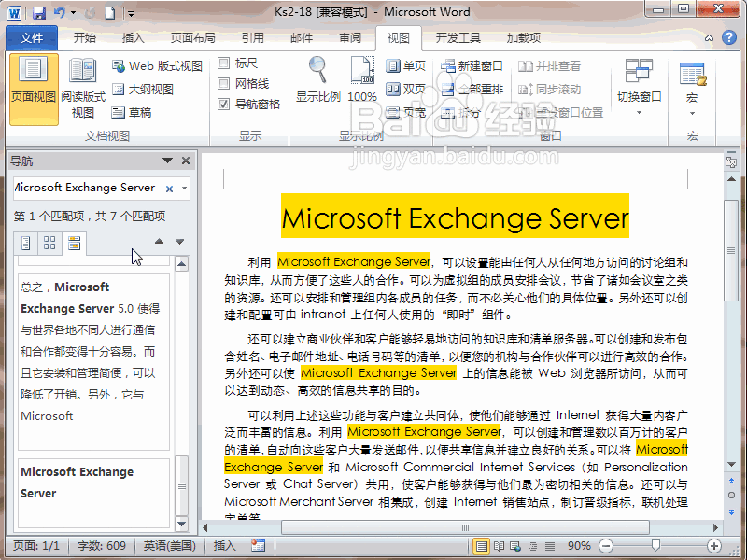Go to next page browse button
This screenshot has width=747, height=560.
click(x=731, y=511)
